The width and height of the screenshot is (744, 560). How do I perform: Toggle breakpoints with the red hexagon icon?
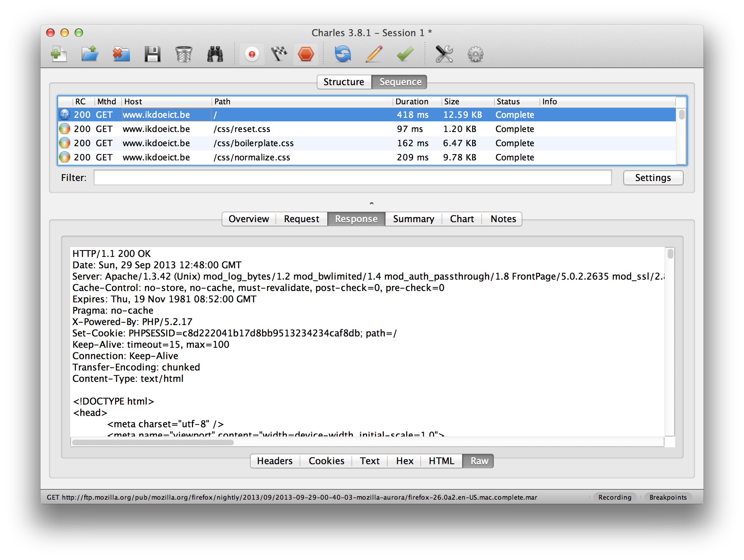[x=306, y=54]
